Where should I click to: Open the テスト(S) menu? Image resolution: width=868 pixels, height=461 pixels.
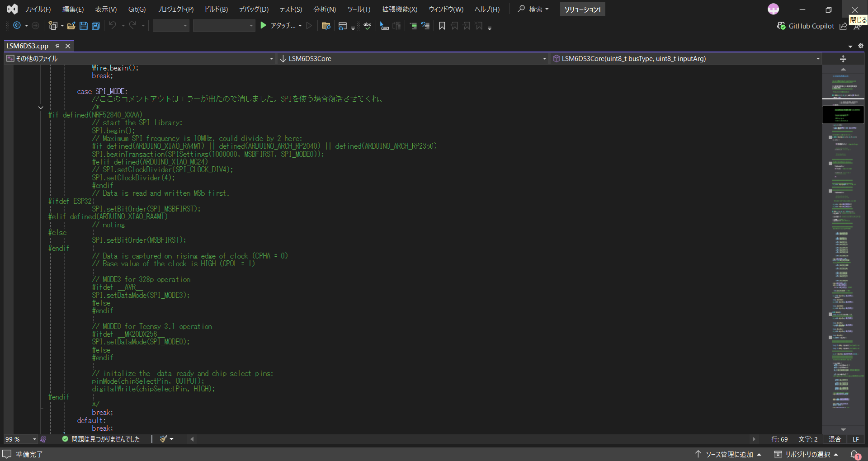pos(291,9)
